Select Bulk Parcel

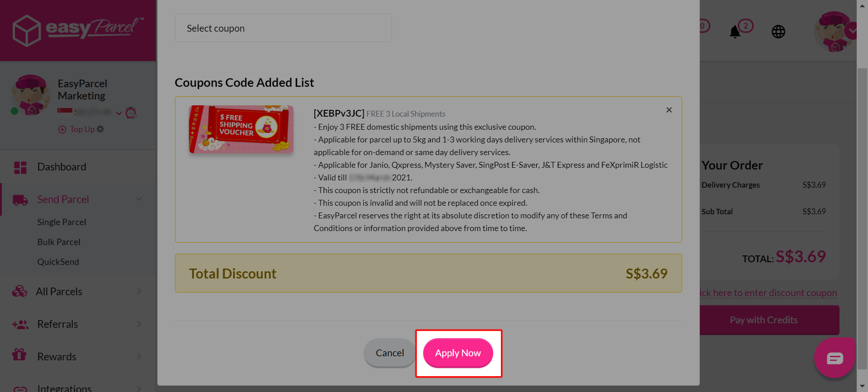pyautogui.click(x=58, y=241)
